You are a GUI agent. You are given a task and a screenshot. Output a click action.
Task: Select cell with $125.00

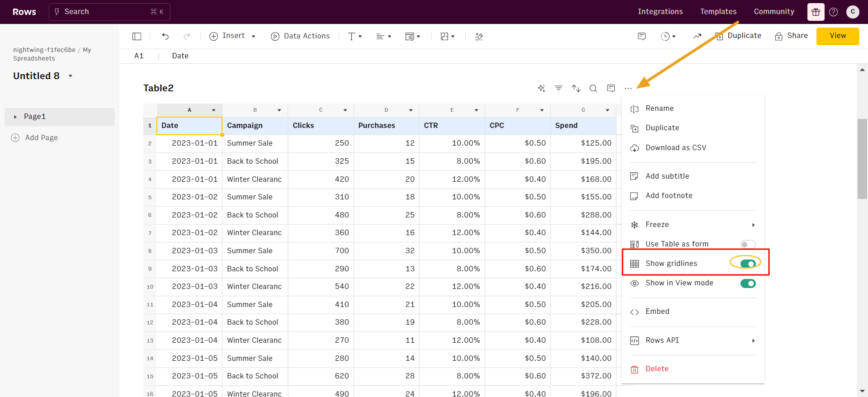[x=583, y=143]
